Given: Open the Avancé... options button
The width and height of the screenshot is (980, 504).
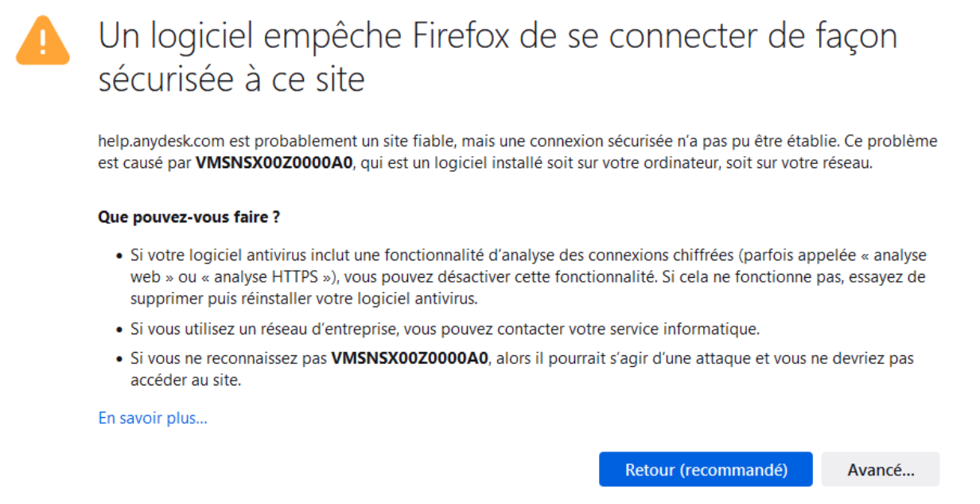Looking at the screenshot, I should tap(880, 470).
